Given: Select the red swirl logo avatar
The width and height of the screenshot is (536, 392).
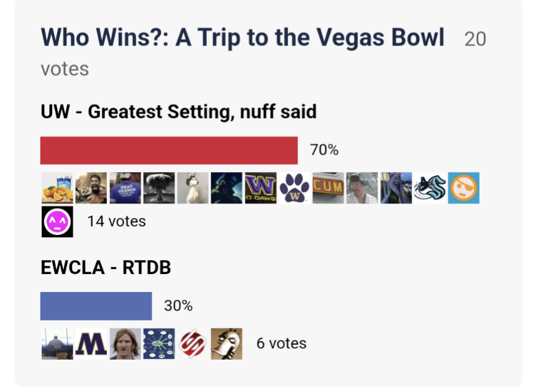Looking at the screenshot, I should [x=193, y=344].
